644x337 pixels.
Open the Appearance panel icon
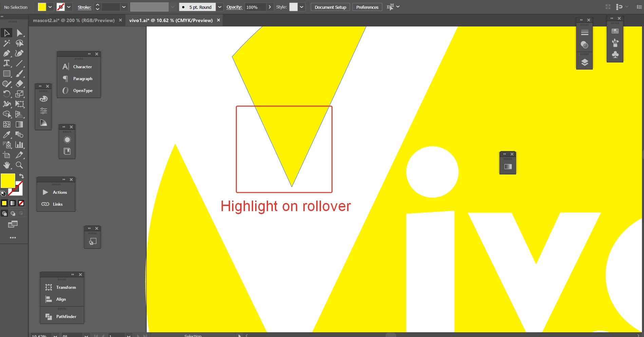click(67, 140)
